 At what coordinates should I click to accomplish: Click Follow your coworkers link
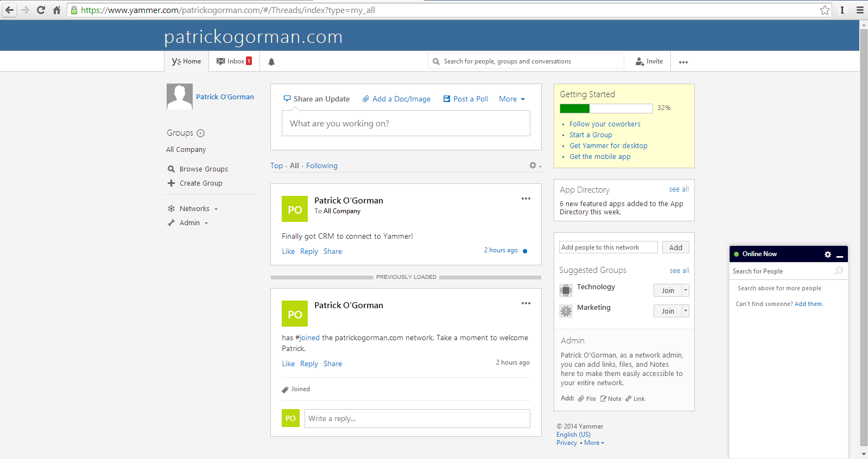pyautogui.click(x=605, y=124)
